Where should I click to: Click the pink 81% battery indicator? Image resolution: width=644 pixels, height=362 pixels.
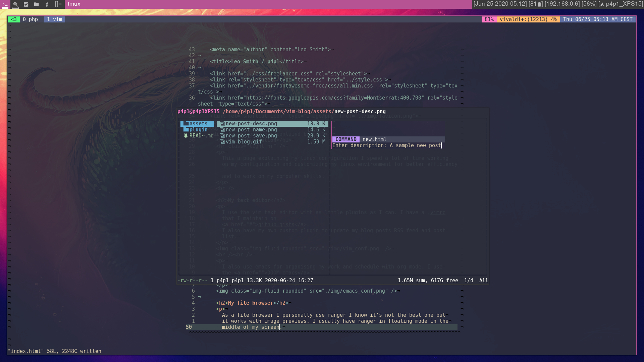coord(489,19)
